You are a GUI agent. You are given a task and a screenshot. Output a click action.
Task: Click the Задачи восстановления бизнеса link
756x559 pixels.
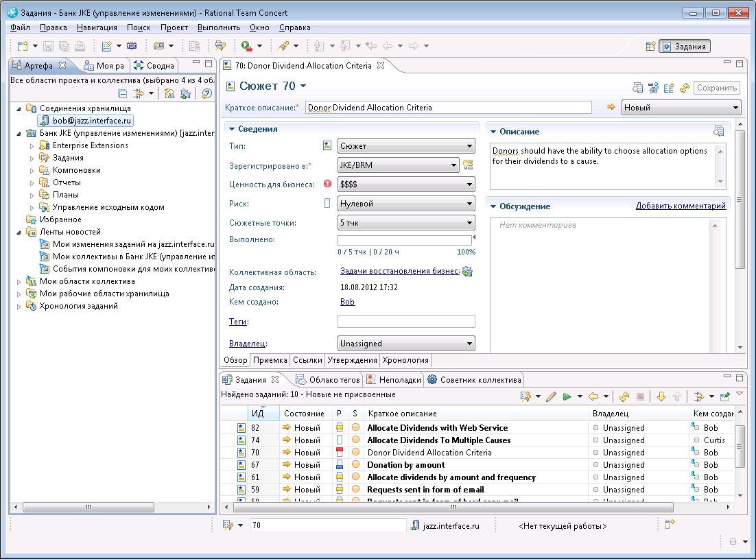(x=400, y=272)
